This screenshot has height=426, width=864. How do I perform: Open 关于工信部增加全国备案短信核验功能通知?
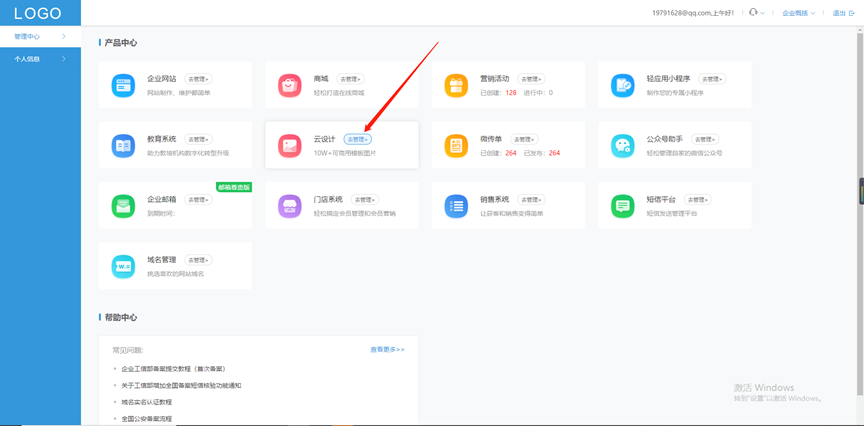click(x=181, y=386)
